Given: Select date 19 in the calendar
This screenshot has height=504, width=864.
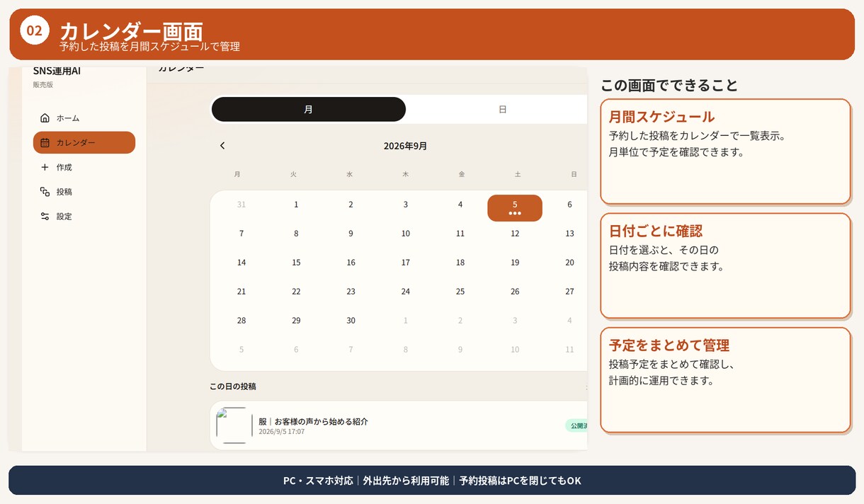Looking at the screenshot, I should [515, 263].
